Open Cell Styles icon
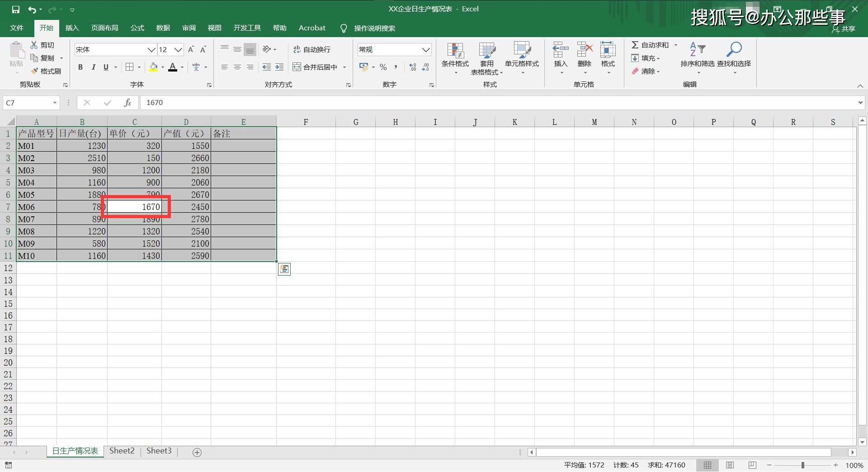 click(522, 50)
